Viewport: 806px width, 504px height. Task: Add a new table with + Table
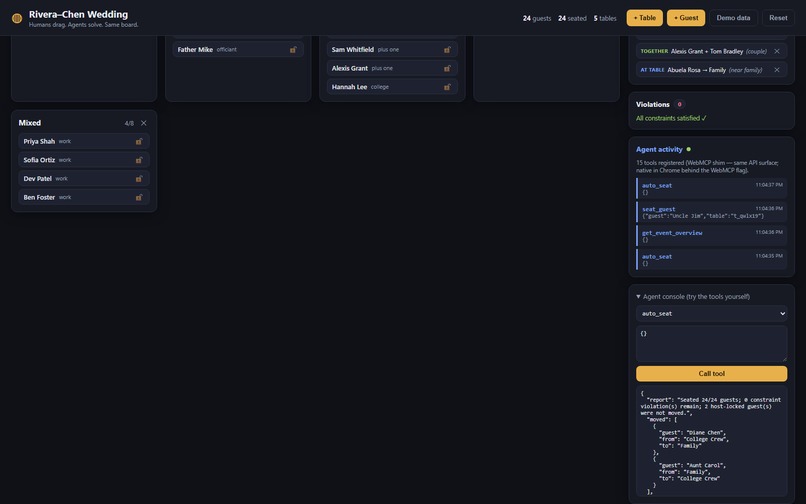pyautogui.click(x=645, y=18)
